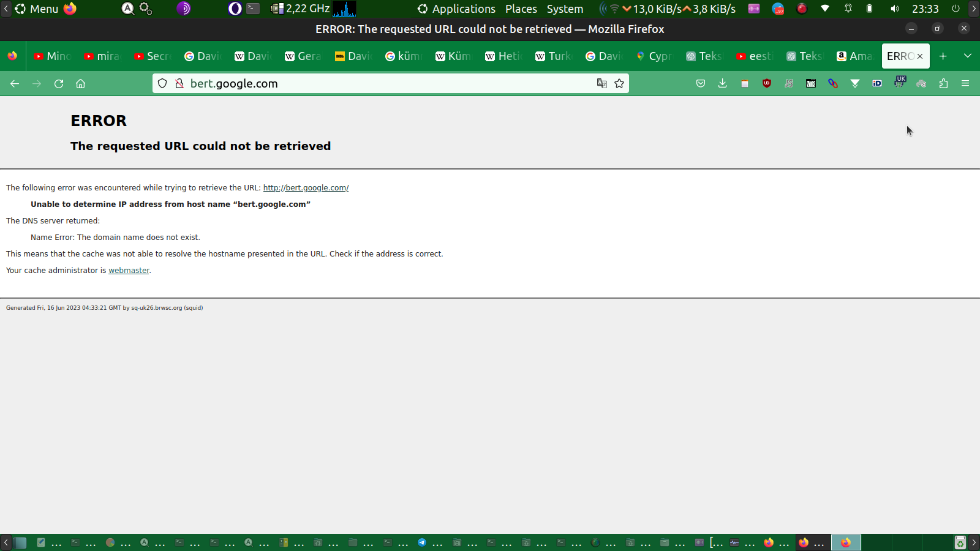Open the main Menu launcher

37,9
